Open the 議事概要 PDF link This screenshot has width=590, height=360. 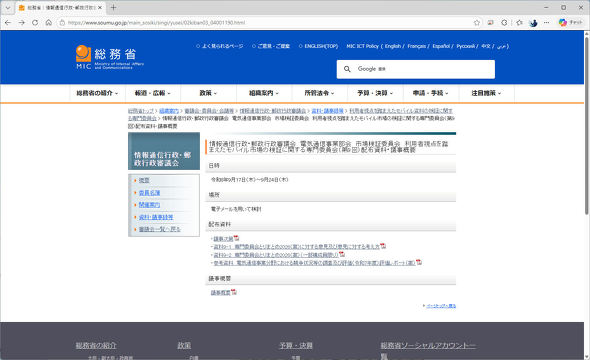coord(220,293)
